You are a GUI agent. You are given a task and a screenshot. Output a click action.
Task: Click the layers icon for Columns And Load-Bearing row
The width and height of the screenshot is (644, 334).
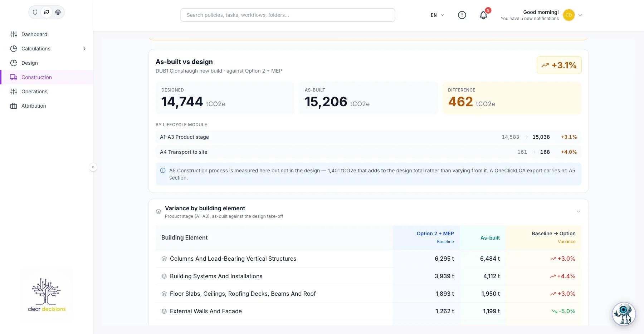(x=164, y=259)
